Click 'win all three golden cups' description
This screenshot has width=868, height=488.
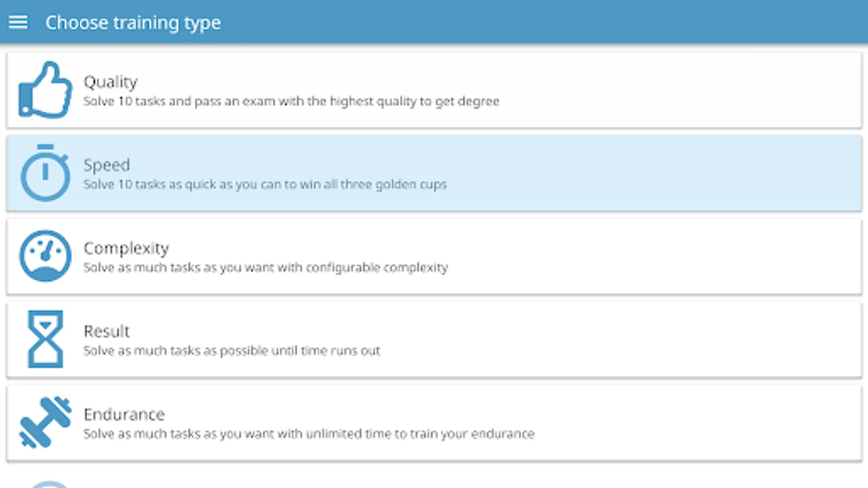(x=265, y=184)
